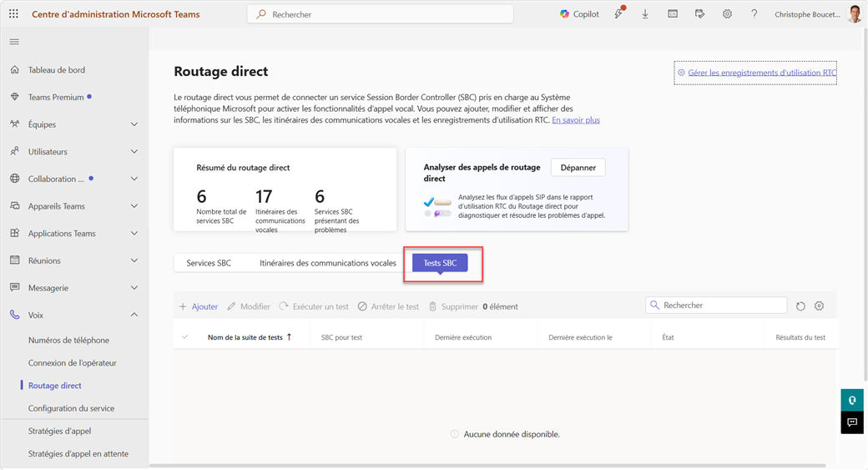Open table column settings gear
This screenshot has width=868, height=470.
pyautogui.click(x=819, y=306)
